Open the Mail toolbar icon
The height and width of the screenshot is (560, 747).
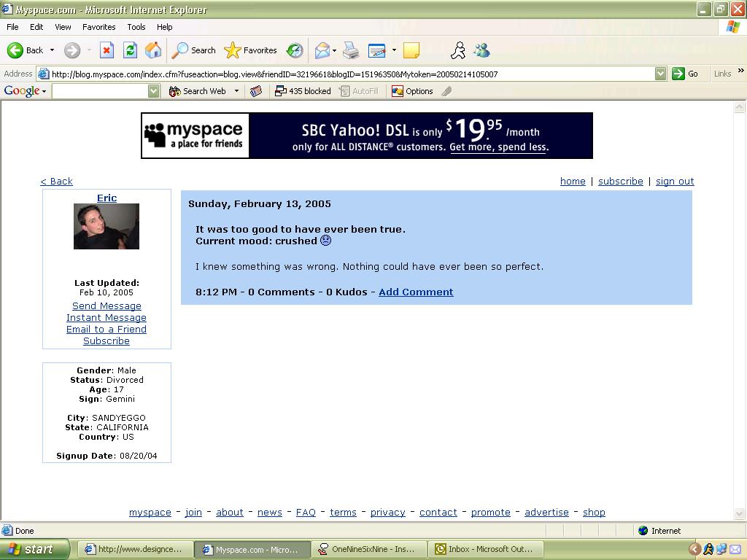click(322, 50)
